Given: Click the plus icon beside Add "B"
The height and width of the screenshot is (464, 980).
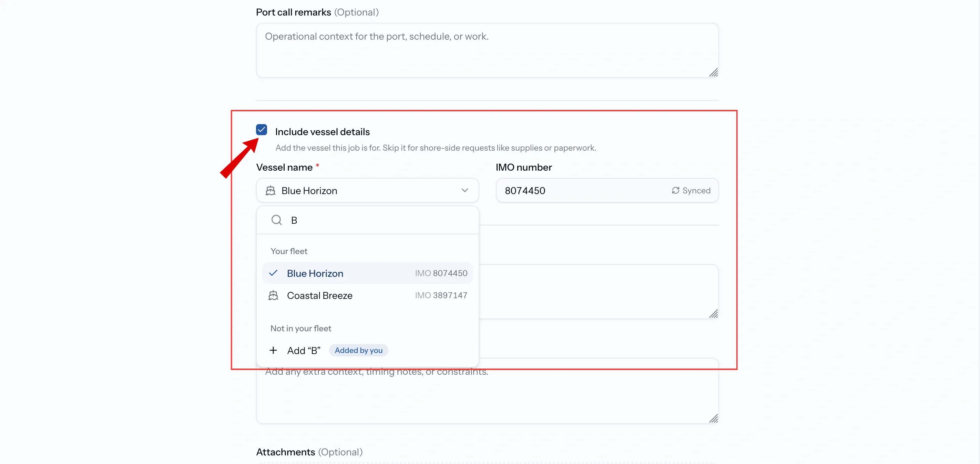Looking at the screenshot, I should point(273,350).
